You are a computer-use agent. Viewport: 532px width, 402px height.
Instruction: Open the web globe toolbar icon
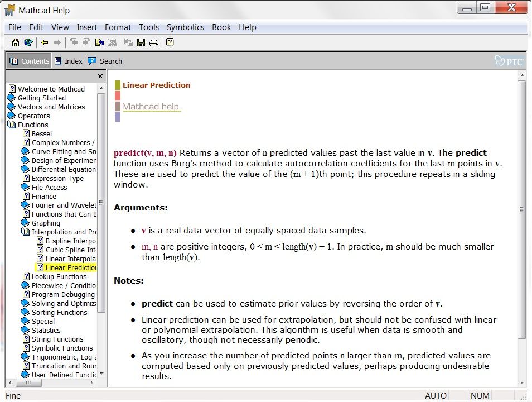27,42
